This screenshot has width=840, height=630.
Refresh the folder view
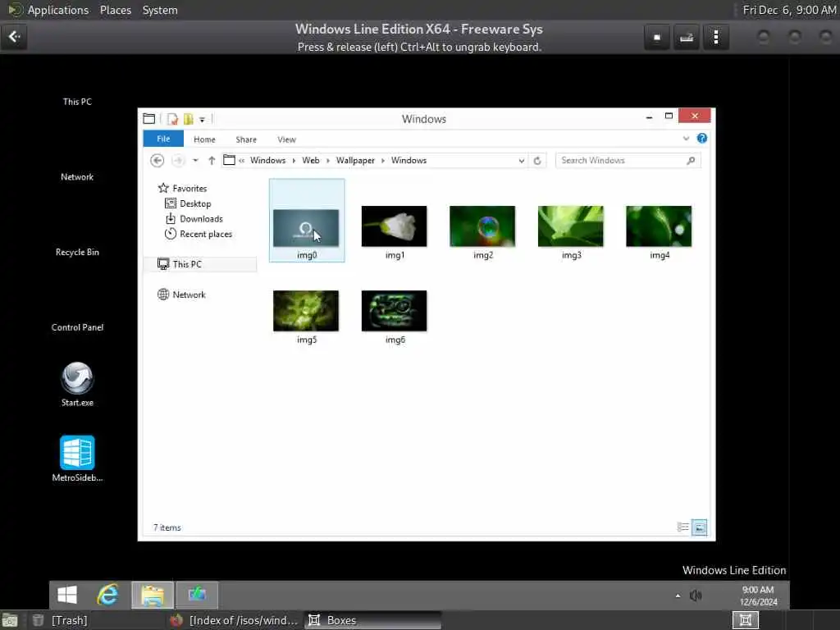(x=537, y=161)
